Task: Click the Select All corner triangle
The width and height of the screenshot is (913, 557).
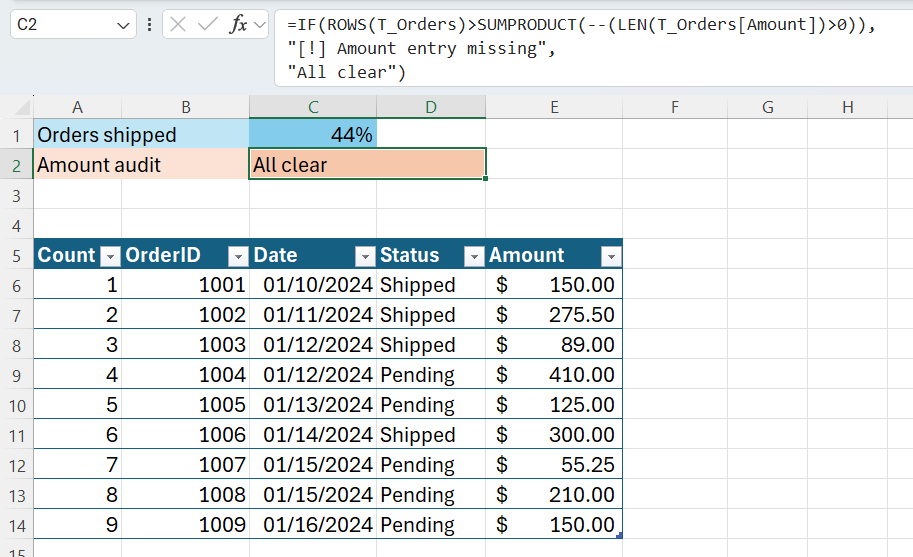Action: (x=22, y=108)
